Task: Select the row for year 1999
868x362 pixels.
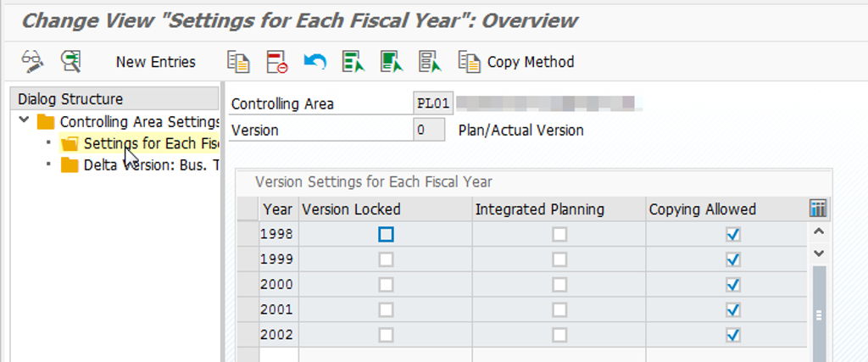Action: [248, 259]
